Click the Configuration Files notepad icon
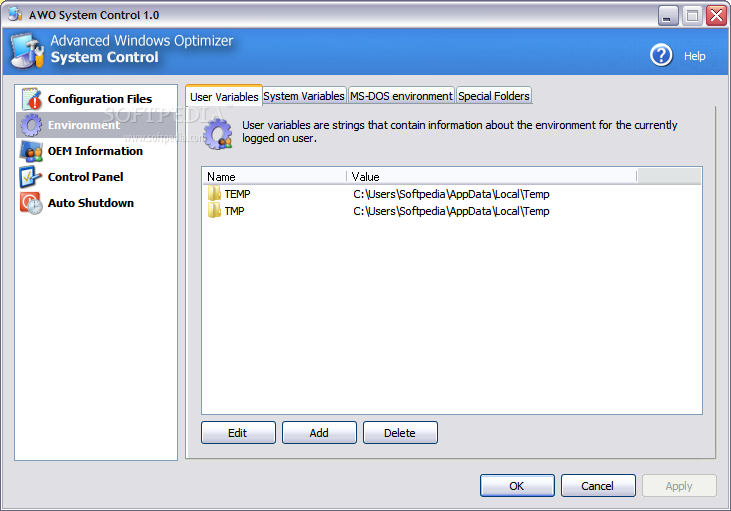731x511 pixels. point(32,99)
